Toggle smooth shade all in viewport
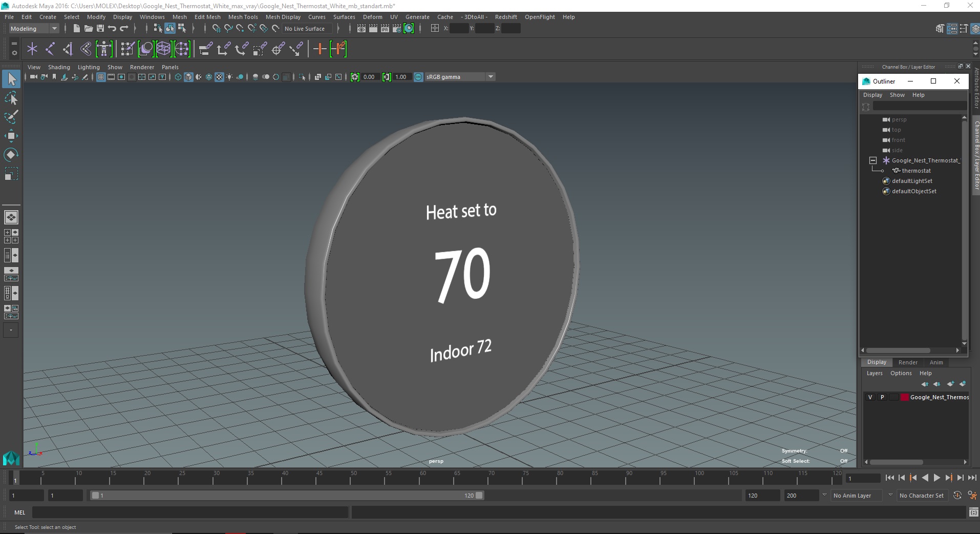 (188, 77)
